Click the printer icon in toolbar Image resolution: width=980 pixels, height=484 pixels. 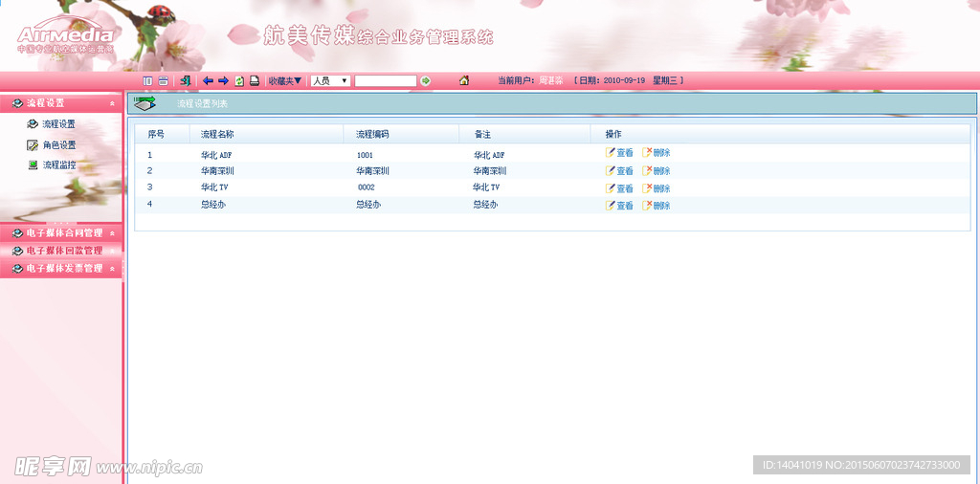[x=255, y=81]
